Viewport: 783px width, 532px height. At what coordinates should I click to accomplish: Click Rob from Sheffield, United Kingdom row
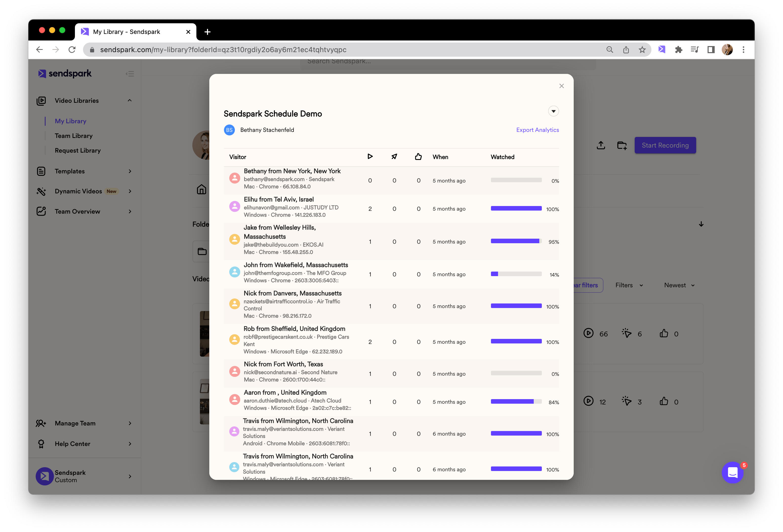391,341
